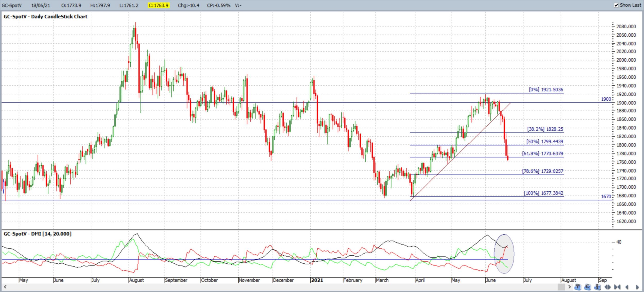Click the volume field V:-
644x292 pixels.
click(238, 5)
